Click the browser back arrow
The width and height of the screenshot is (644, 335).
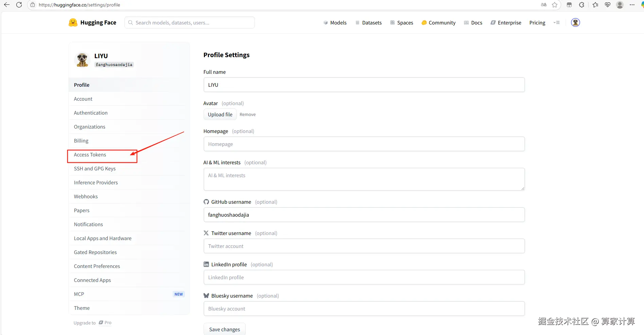click(7, 5)
